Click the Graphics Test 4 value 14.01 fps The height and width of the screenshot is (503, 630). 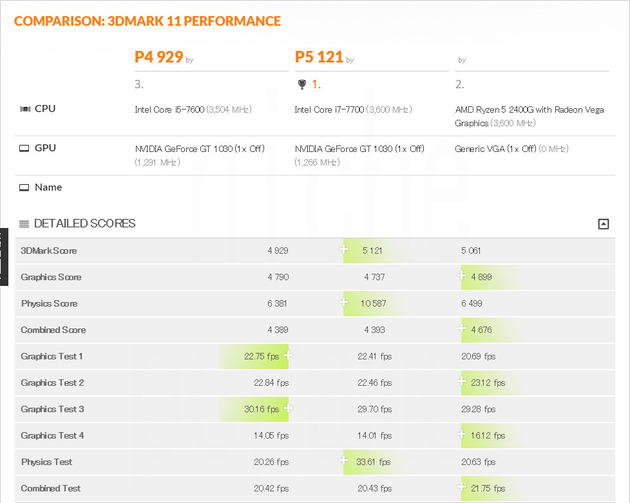coord(374,436)
